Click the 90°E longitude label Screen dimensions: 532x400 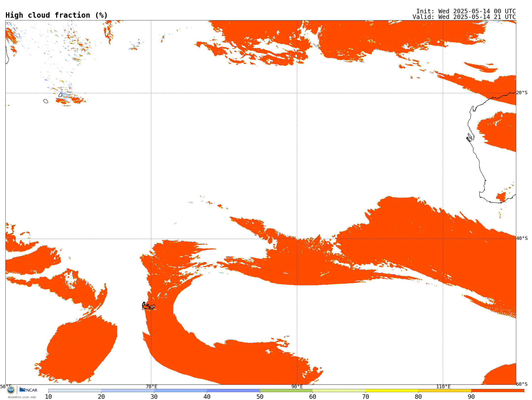coord(297,386)
